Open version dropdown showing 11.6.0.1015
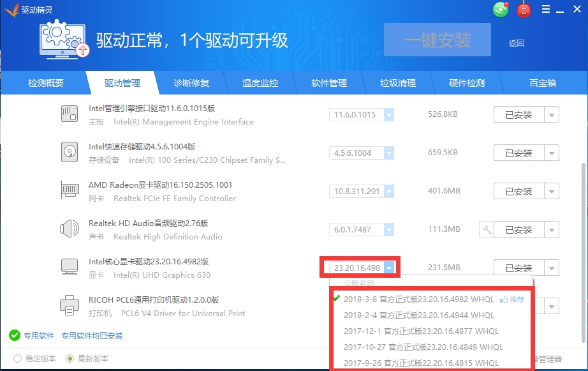The width and height of the screenshot is (588, 371). tap(389, 114)
